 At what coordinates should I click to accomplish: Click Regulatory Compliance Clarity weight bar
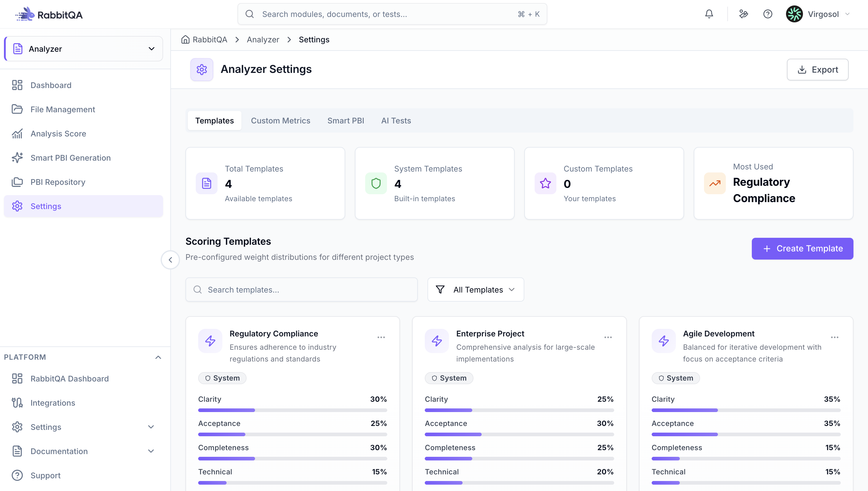292,410
